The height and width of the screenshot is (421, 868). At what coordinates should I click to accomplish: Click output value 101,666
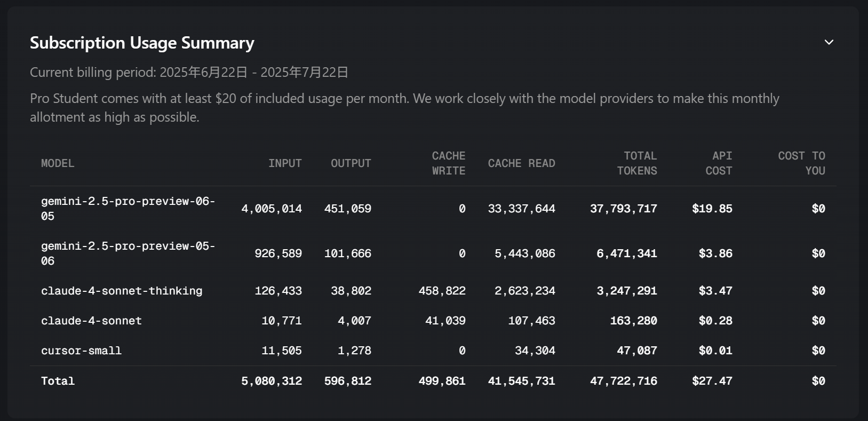(348, 253)
